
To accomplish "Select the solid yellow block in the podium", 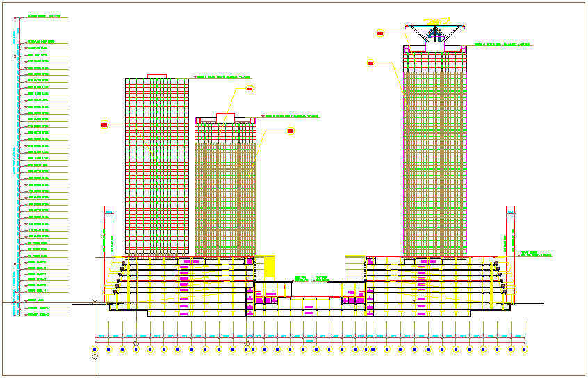I will coord(270,267).
